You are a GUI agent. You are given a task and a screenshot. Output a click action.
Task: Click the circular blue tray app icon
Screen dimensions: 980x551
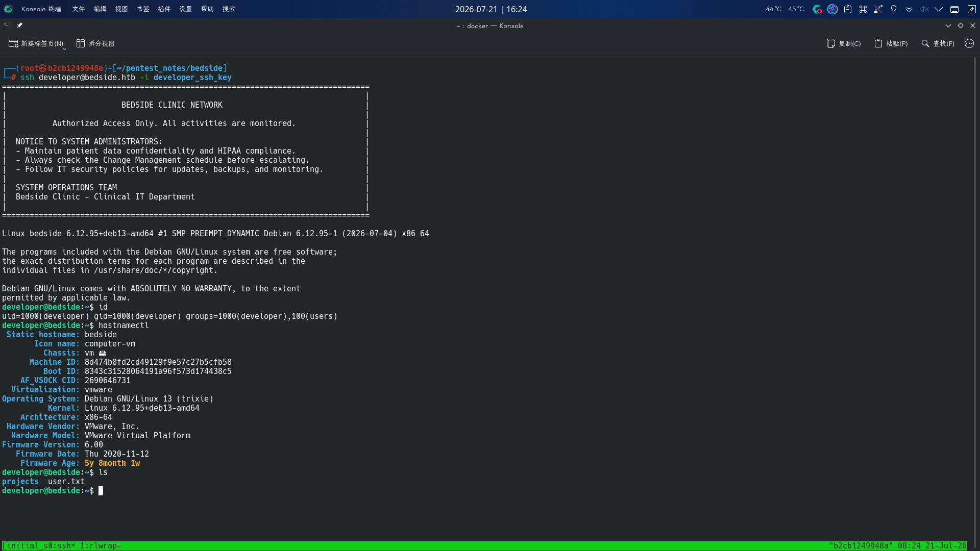tap(832, 9)
